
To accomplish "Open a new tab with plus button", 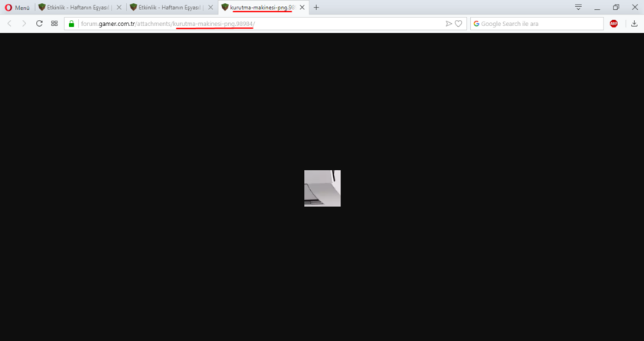I will 316,8.
